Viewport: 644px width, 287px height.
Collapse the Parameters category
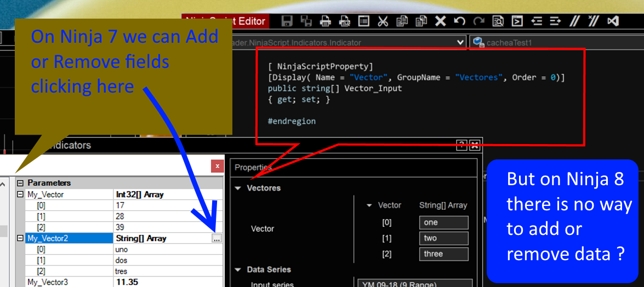pos(20,183)
